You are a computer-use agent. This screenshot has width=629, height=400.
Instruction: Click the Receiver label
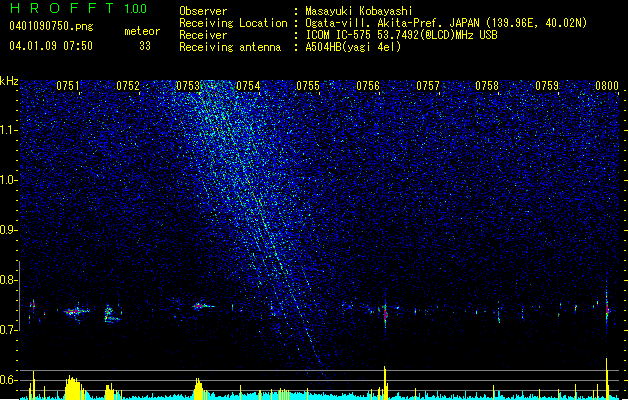coord(203,35)
